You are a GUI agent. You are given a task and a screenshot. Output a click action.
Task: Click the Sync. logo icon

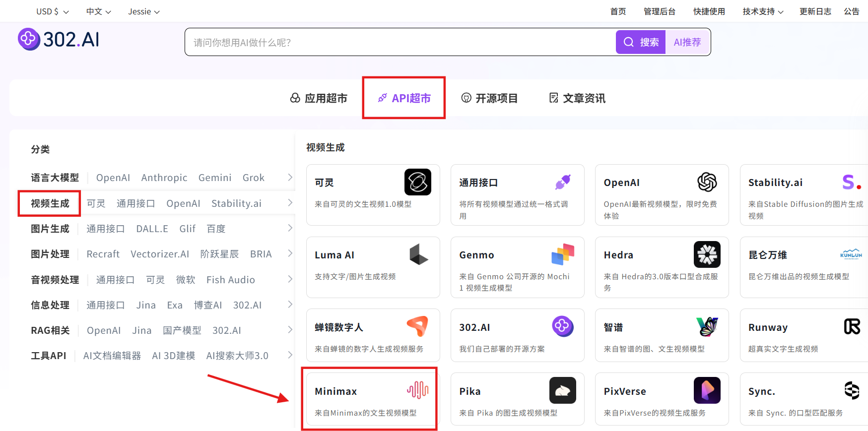pos(852,390)
